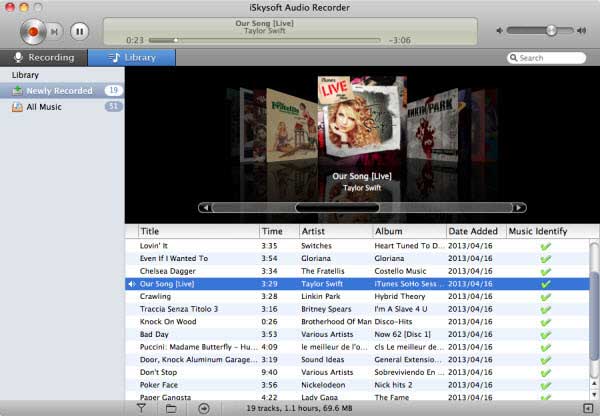The height and width of the screenshot is (416, 600).
Task: Click the green checkmark for Chelsea Dagger
Action: [x=546, y=272]
